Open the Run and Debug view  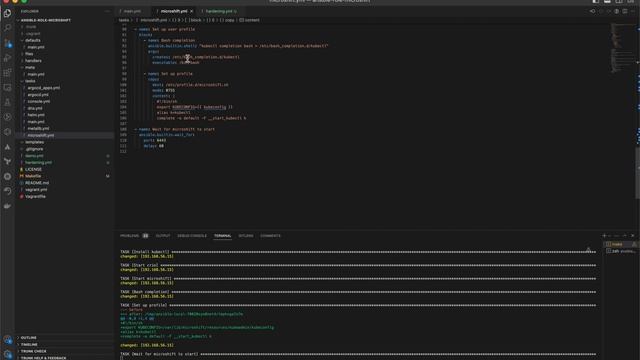click(x=7, y=58)
